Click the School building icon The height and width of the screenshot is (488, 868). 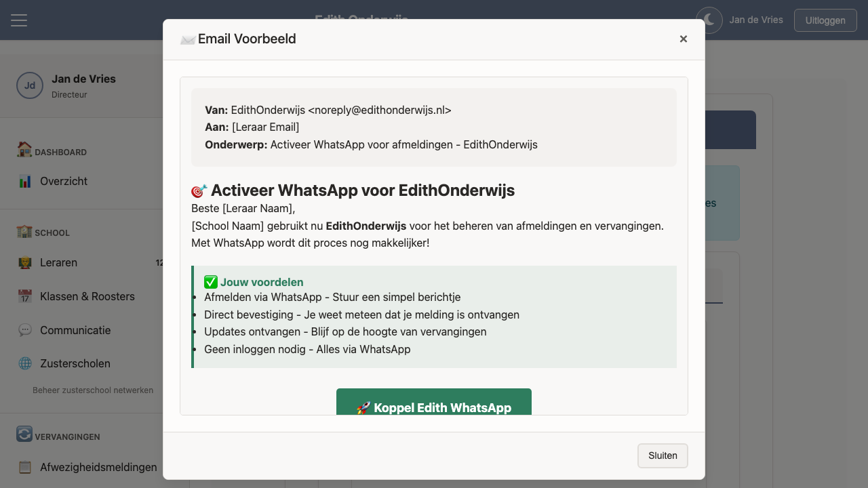24,230
